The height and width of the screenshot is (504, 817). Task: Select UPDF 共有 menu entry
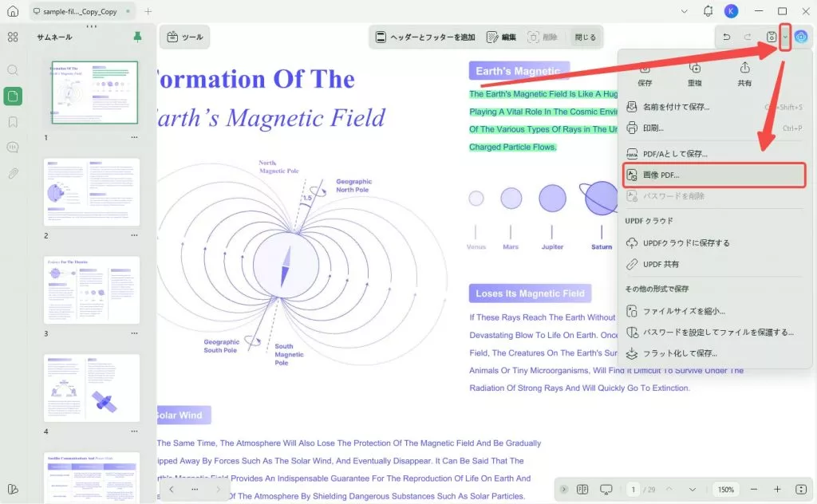coord(714,265)
